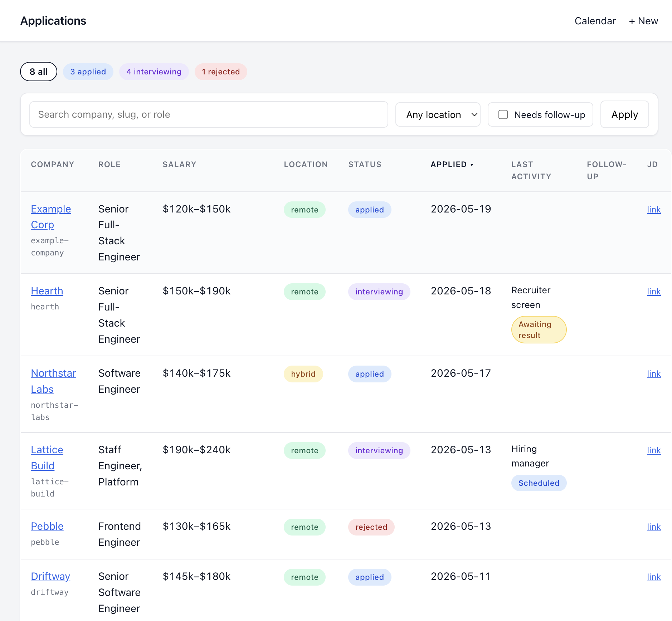Select the $190k–$240k salary cell
The height and width of the screenshot is (621, 672).
pos(196,450)
